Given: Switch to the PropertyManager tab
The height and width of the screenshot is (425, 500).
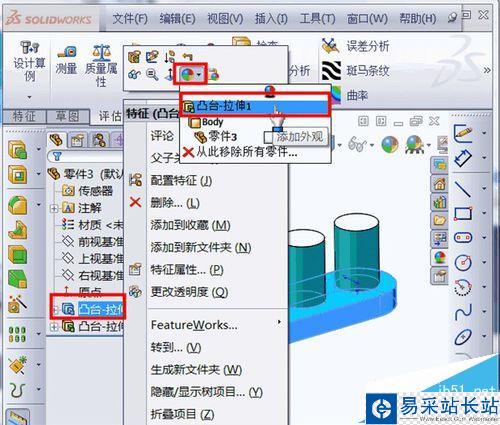Looking at the screenshot, I should point(77,140).
